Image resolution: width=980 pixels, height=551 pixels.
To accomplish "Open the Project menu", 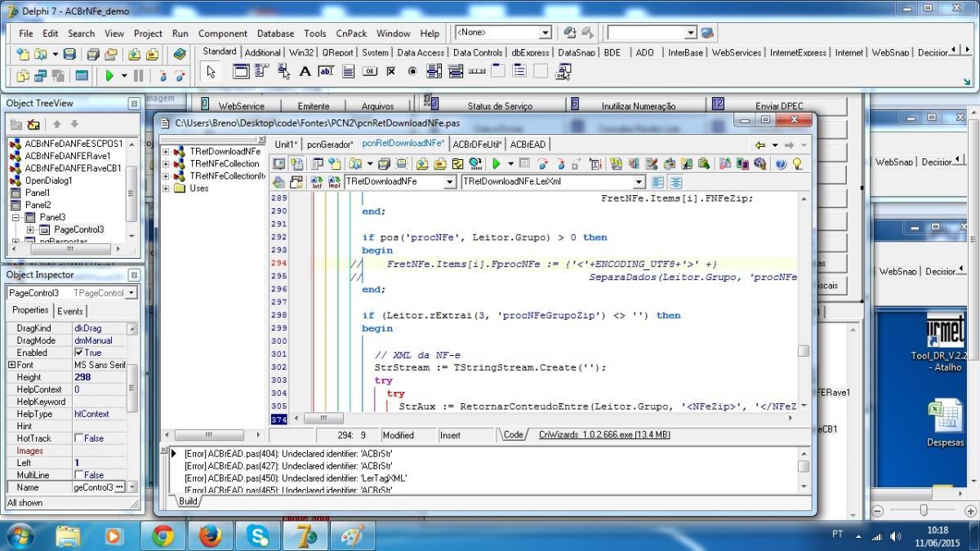I will click(x=148, y=33).
